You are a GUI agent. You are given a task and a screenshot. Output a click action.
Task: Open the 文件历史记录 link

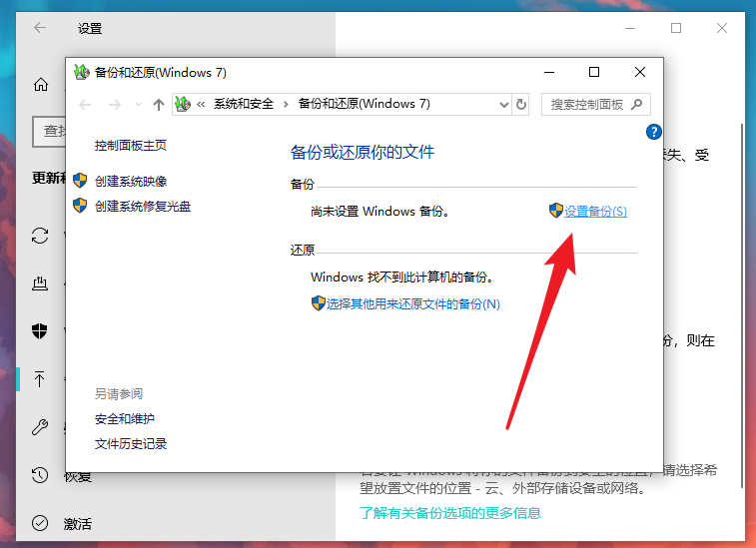pos(131,444)
